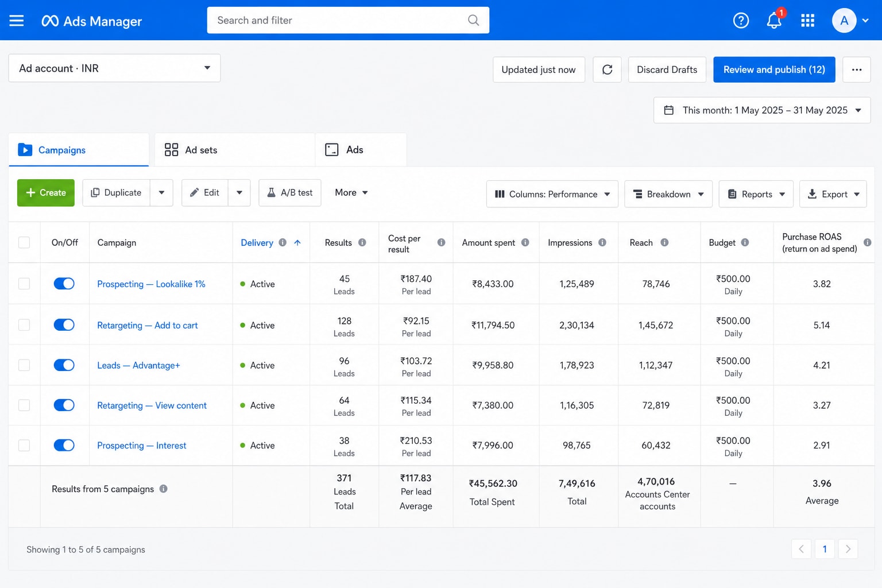Expand the Edit dropdown arrow
Viewport: 882px width, 588px height.
239,193
